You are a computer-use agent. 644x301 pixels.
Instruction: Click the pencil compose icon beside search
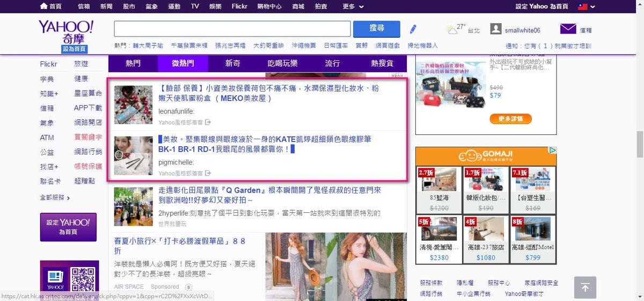413,29
